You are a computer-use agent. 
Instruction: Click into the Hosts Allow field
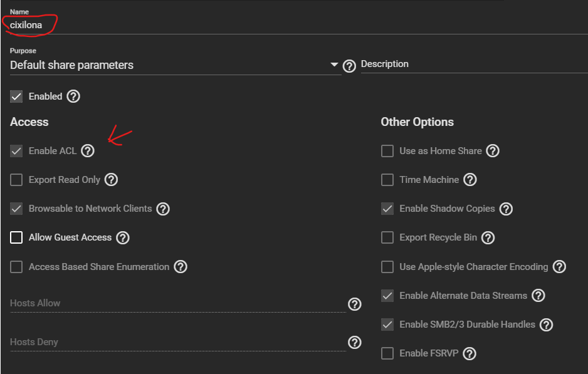(x=176, y=303)
